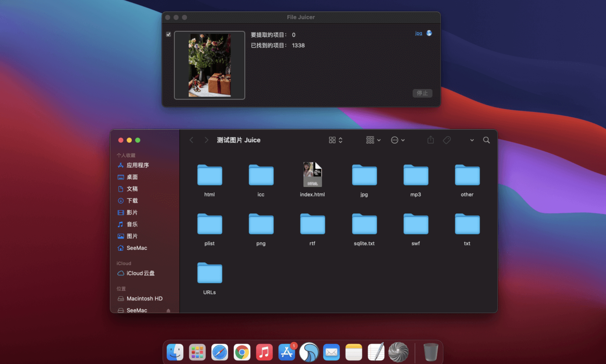Open the share icon in Finder toolbar
Screen dimensions: 606x364
[x=430, y=140]
